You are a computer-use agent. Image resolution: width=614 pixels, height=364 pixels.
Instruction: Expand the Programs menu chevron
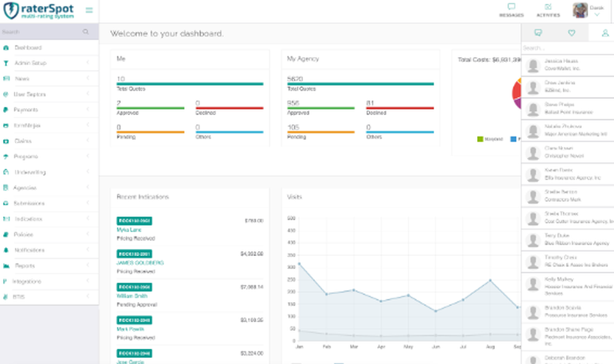click(88, 156)
